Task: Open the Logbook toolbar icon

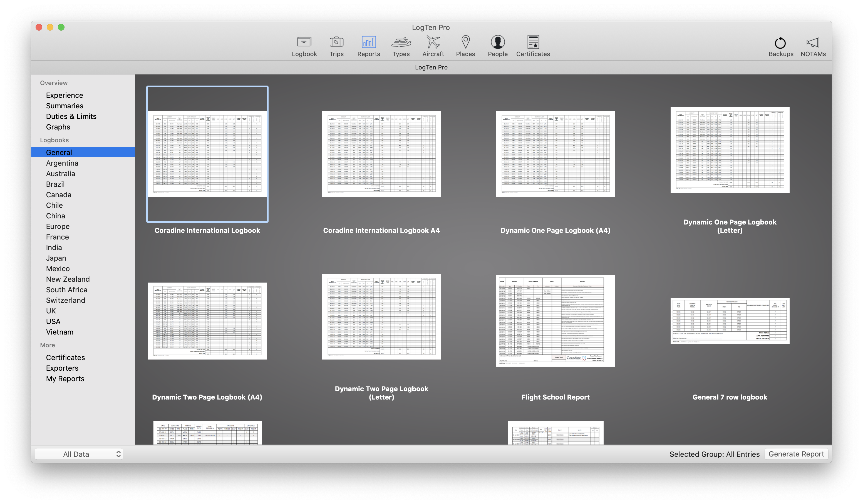Action: pyautogui.click(x=304, y=42)
